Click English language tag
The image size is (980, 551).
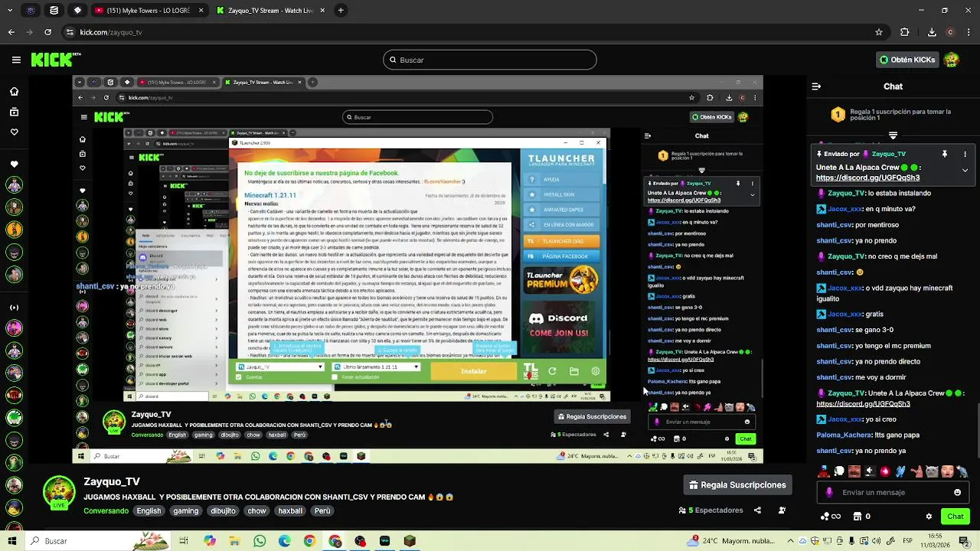click(149, 510)
